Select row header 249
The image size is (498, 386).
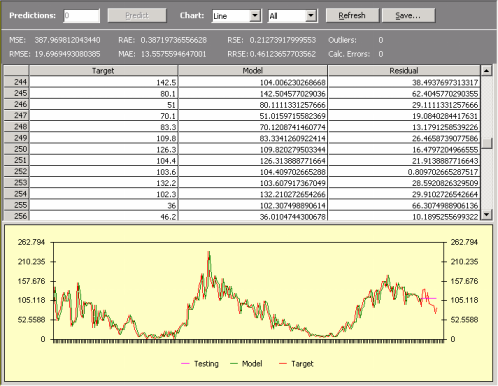click(16, 138)
